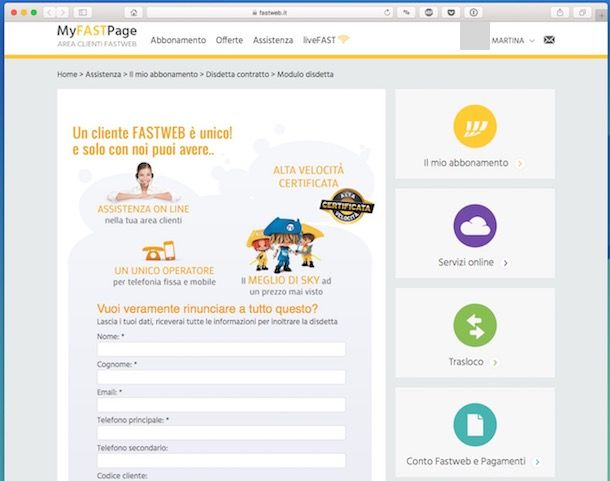610x481 pixels.
Task: Open the liveFAST menu item
Action: pyautogui.click(x=319, y=40)
